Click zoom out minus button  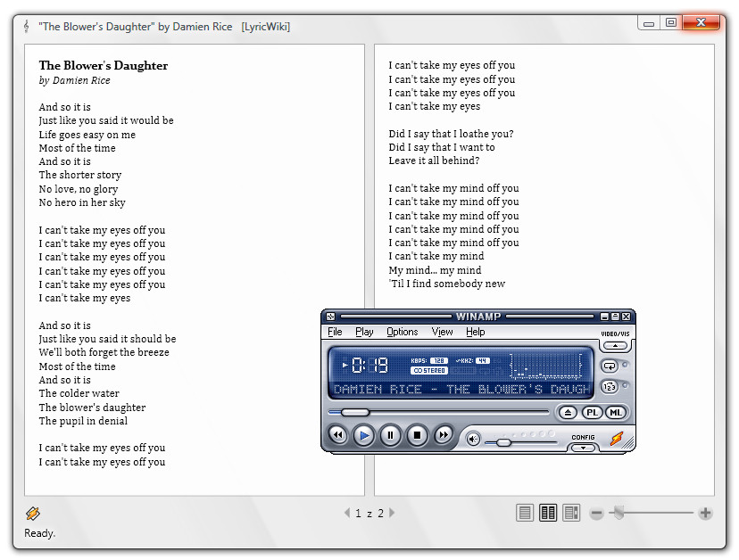597,513
